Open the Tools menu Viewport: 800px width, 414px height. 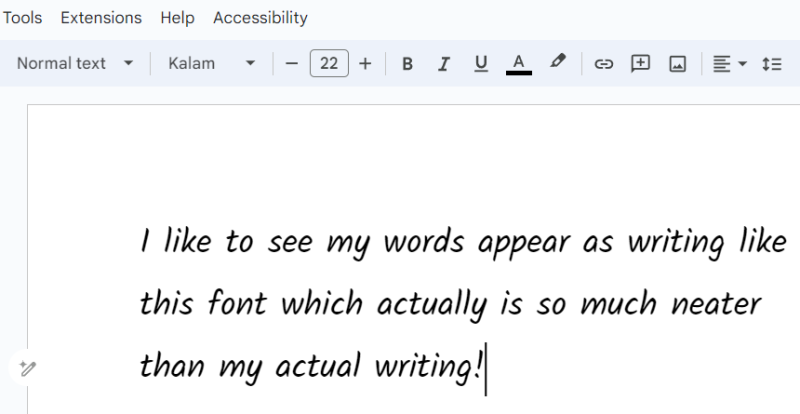22,18
